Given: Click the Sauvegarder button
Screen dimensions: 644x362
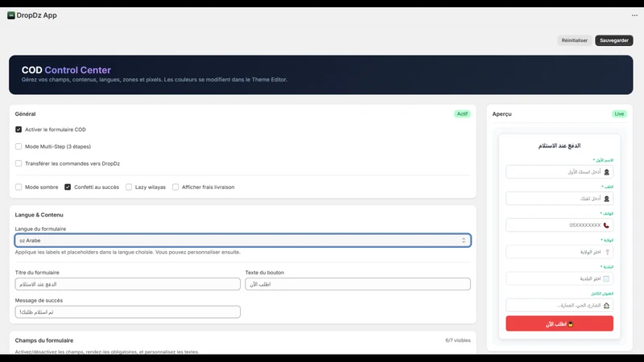Looking at the screenshot, I should (x=614, y=40).
